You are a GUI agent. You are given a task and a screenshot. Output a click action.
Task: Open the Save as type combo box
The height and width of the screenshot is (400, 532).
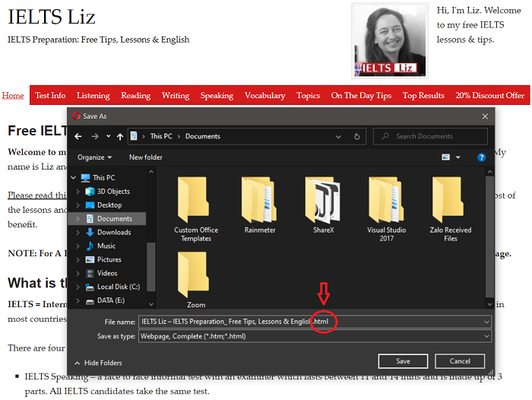click(x=315, y=336)
